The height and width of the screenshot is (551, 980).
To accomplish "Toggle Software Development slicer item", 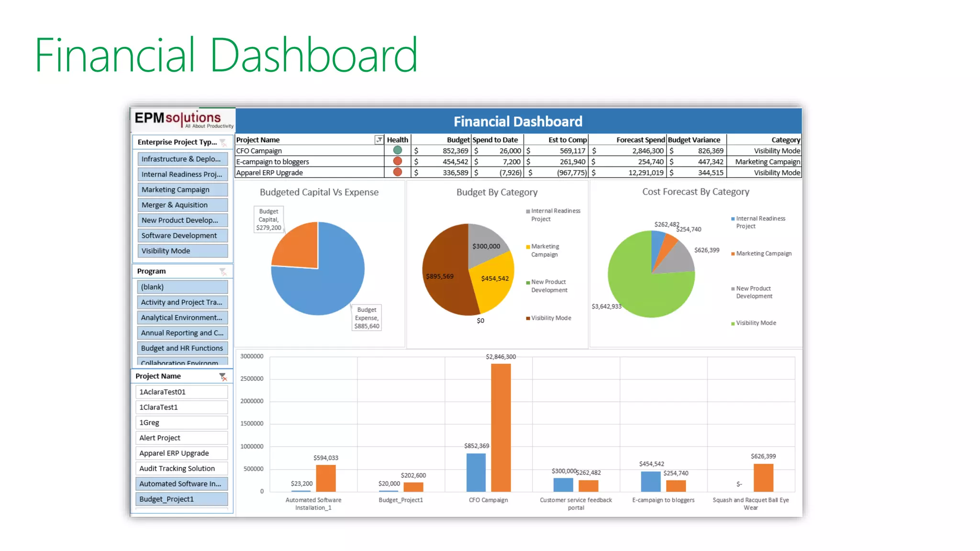I will pyautogui.click(x=182, y=235).
